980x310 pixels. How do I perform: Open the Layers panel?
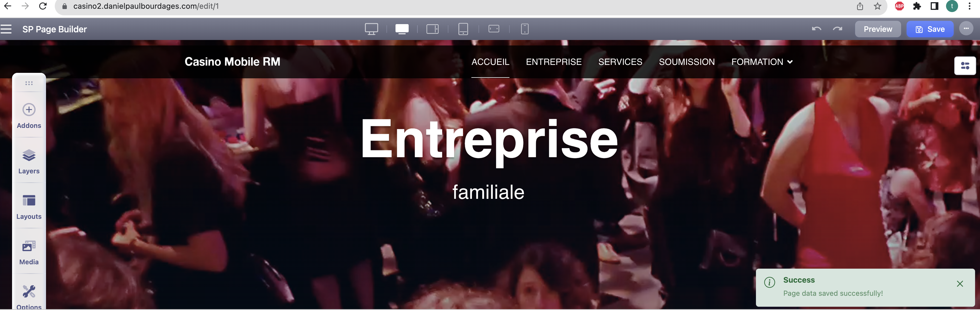[29, 161]
